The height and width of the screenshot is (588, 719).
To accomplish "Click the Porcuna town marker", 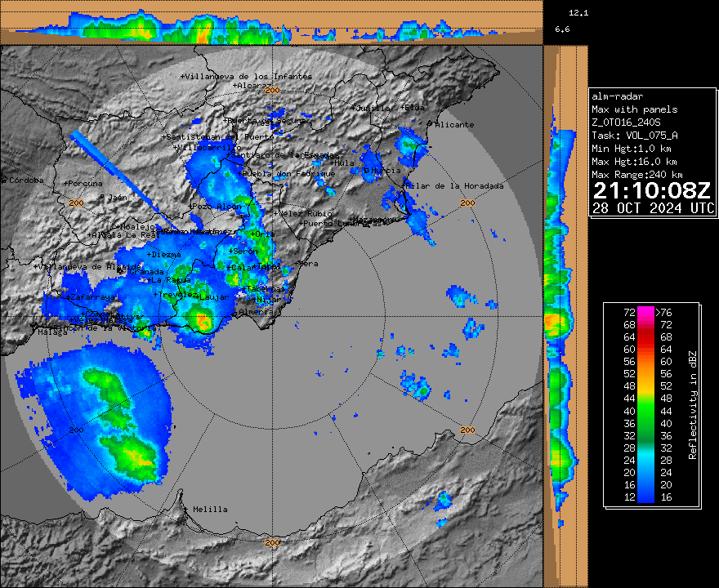I will [67, 183].
